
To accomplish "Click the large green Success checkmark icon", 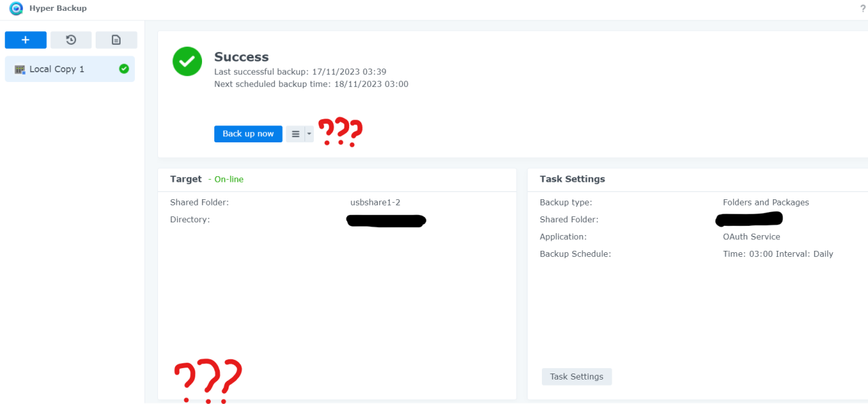I will click(x=187, y=61).
